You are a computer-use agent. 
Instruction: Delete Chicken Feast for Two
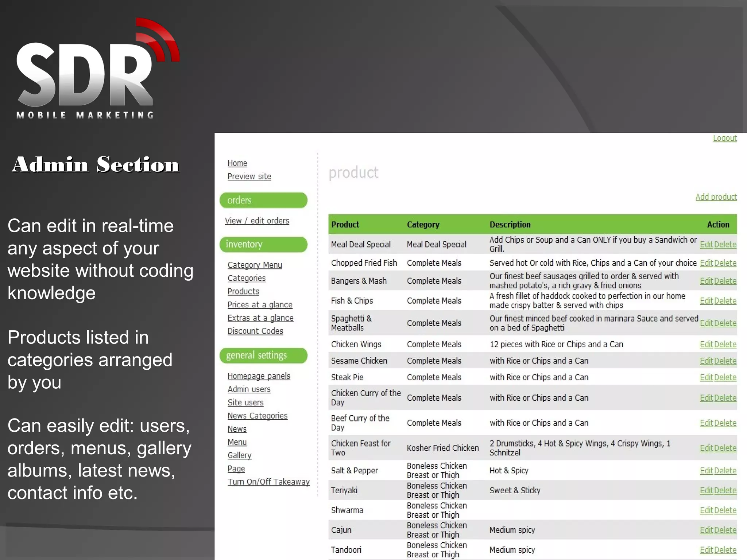point(725,448)
